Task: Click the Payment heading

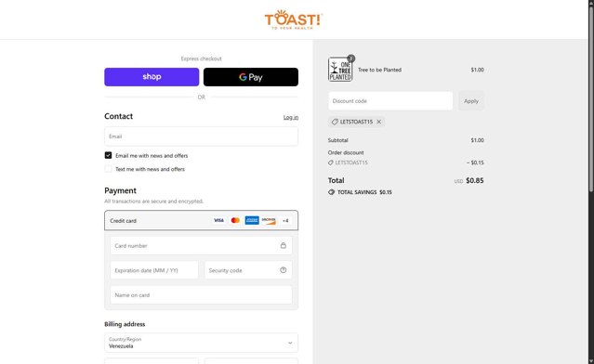Action: 121,190
